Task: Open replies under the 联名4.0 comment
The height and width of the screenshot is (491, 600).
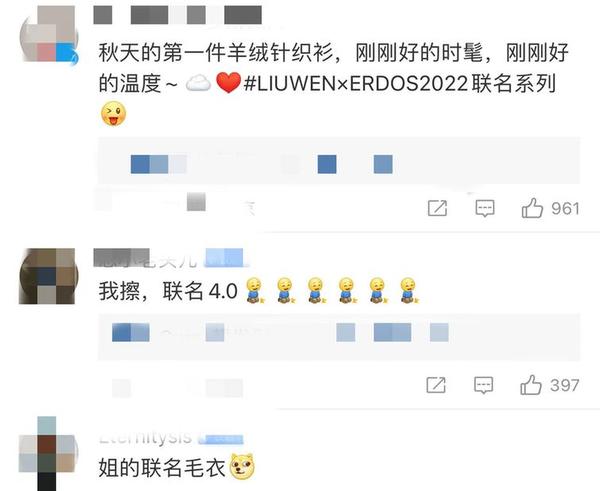Action: coord(339,337)
